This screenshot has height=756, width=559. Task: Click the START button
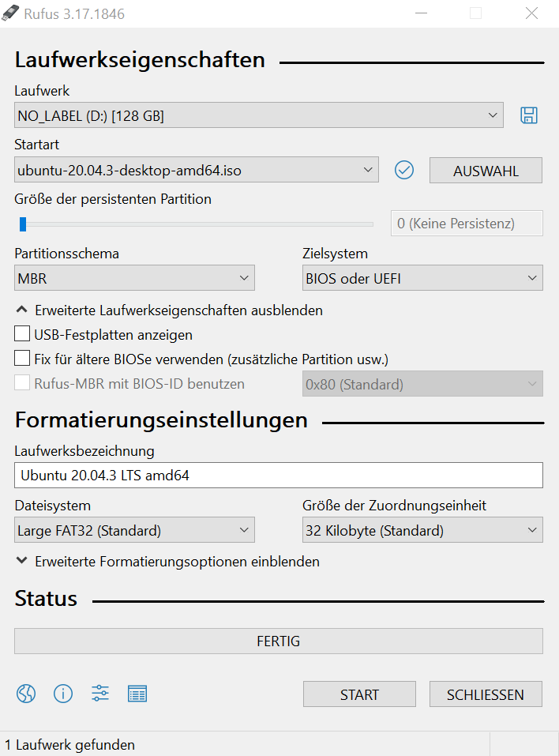359,694
